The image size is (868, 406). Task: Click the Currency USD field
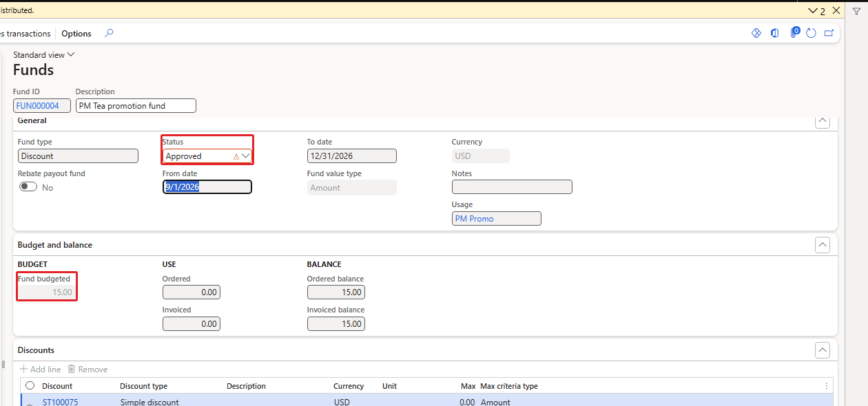pyautogui.click(x=481, y=156)
